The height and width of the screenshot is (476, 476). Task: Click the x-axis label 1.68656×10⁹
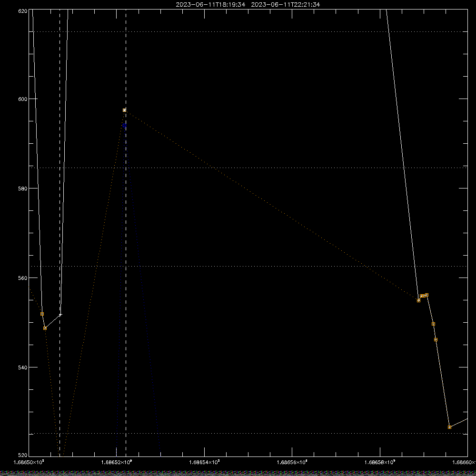292,462
